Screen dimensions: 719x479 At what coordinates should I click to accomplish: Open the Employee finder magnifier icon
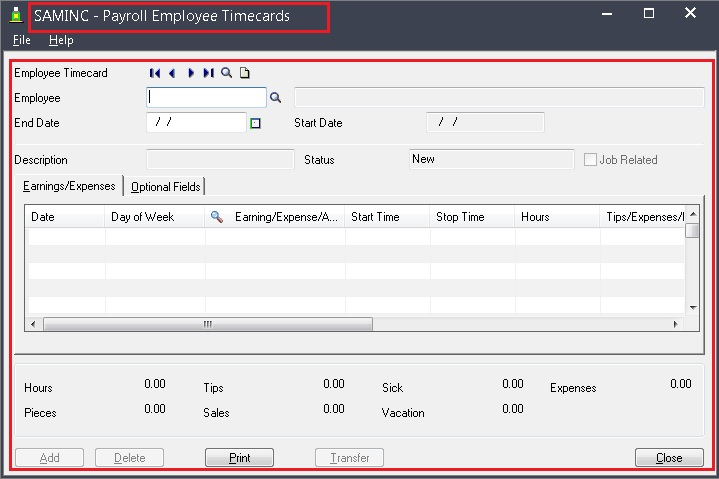point(276,98)
